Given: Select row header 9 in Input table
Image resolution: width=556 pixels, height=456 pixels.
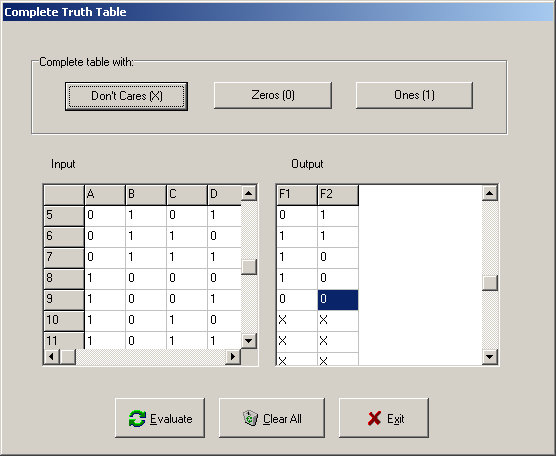Looking at the screenshot, I should [64, 300].
